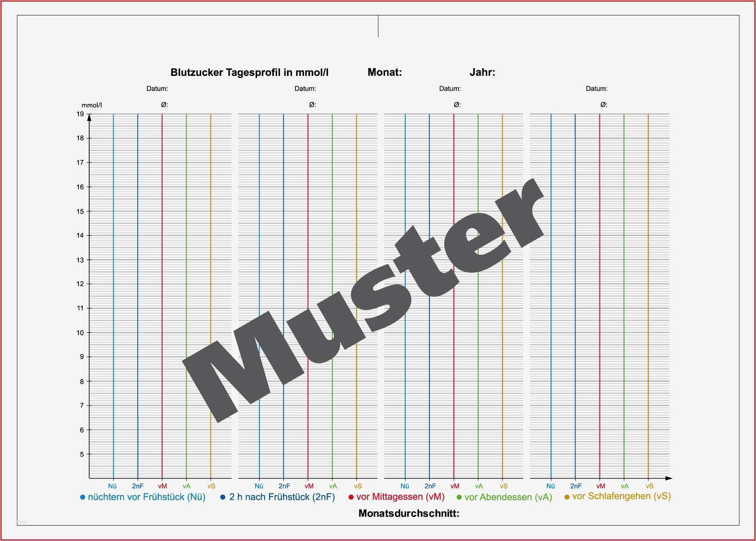The height and width of the screenshot is (541, 756).
Task: Click the "Ø:" label above the rightmost chart
Action: pos(604,105)
